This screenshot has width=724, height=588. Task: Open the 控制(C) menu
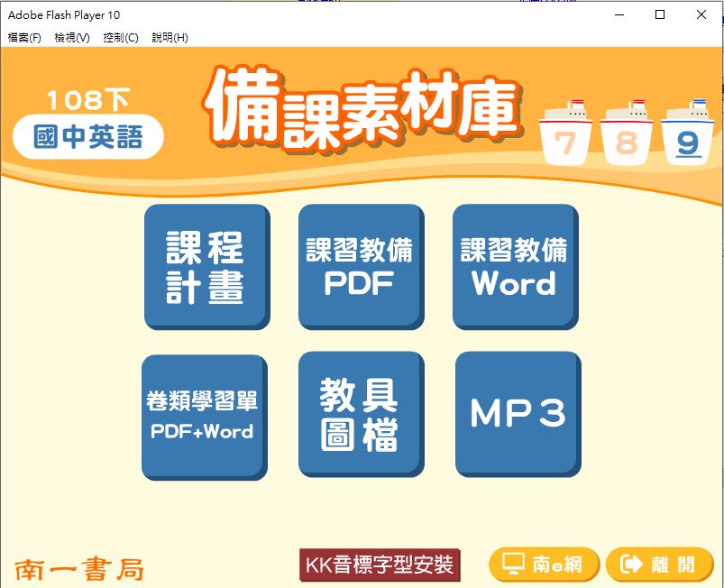pyautogui.click(x=121, y=38)
